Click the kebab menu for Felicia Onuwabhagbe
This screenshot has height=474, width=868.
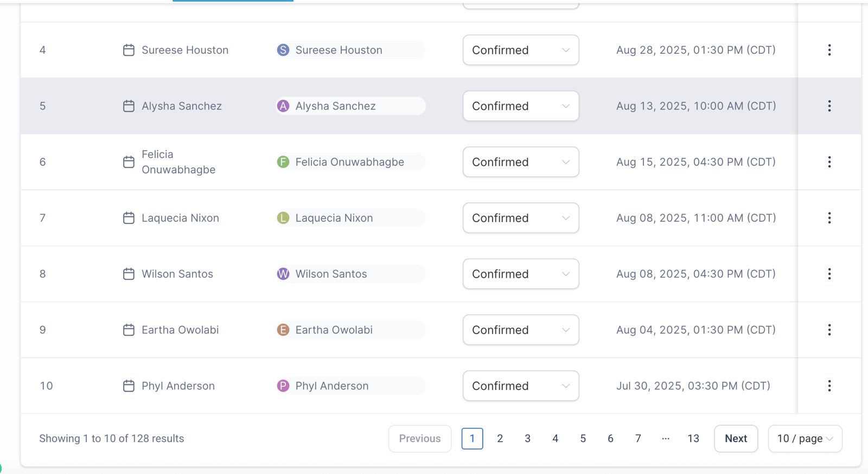click(829, 162)
